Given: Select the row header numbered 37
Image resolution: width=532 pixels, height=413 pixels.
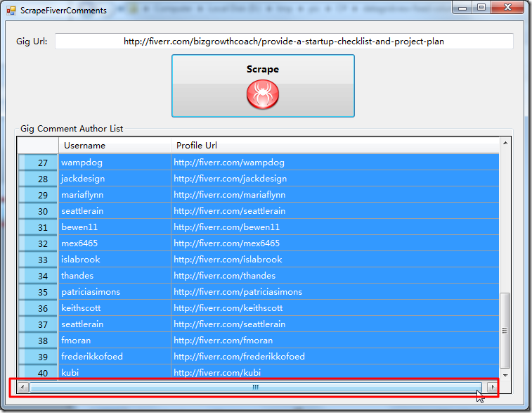Looking at the screenshot, I should click(38, 324).
